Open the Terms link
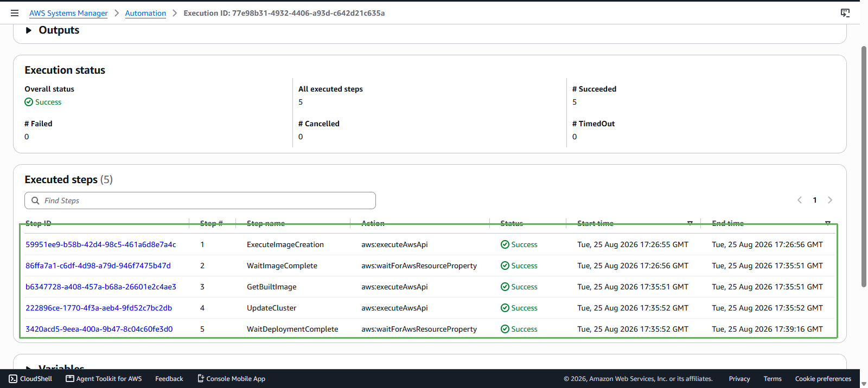868x388 pixels. point(773,379)
